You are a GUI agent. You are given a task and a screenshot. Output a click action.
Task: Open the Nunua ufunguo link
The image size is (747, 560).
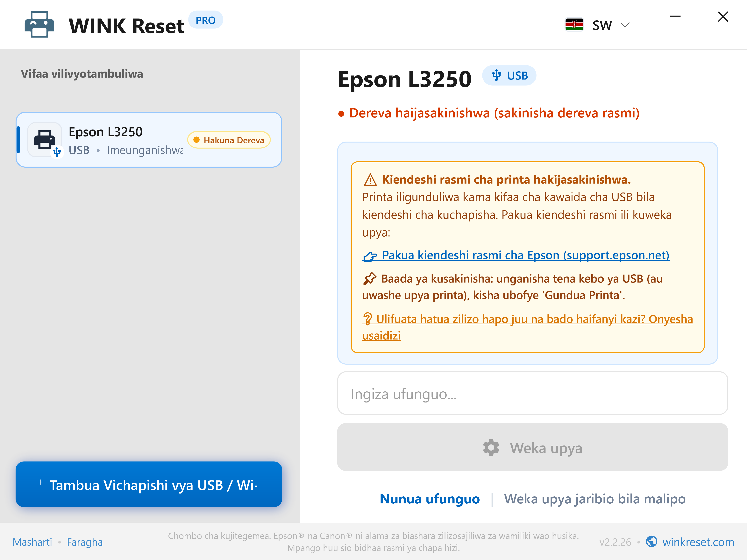point(430,499)
